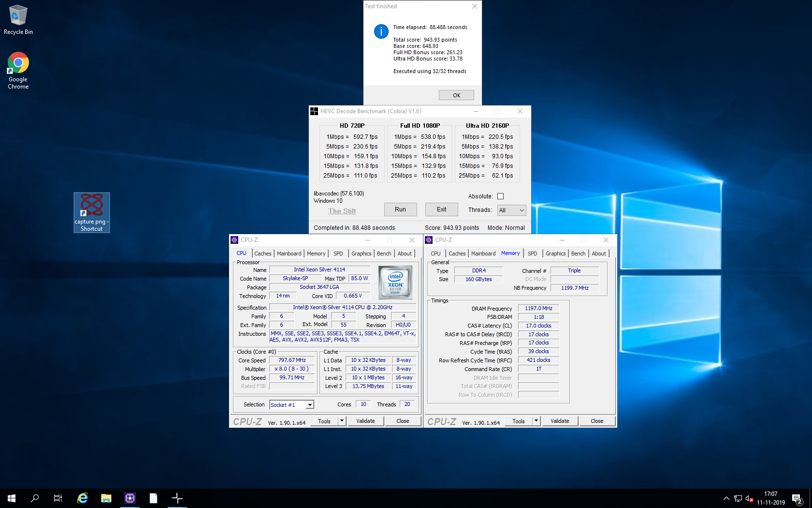
Task: Click Close button in left CPU-Z
Action: click(x=403, y=421)
